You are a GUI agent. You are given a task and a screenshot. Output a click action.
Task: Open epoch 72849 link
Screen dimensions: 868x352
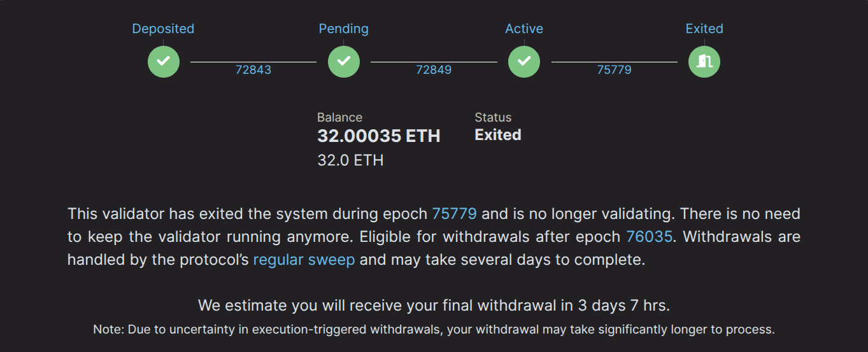pyautogui.click(x=434, y=70)
